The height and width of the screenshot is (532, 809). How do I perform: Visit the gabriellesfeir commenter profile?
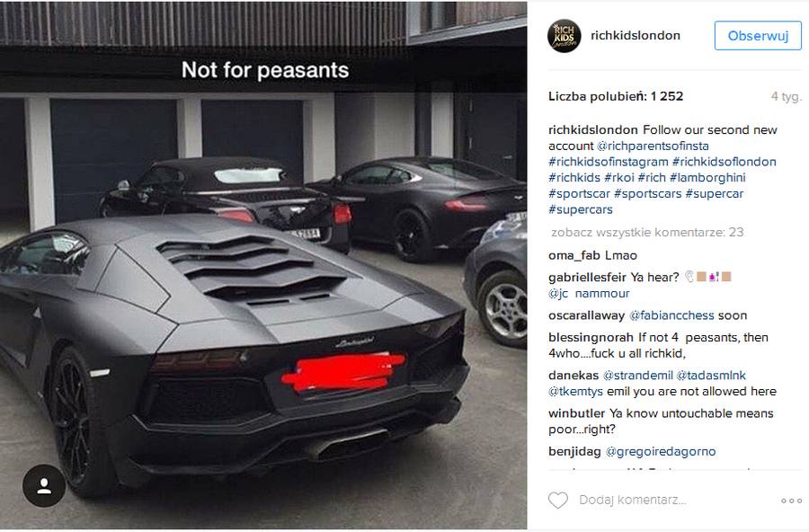(x=587, y=278)
